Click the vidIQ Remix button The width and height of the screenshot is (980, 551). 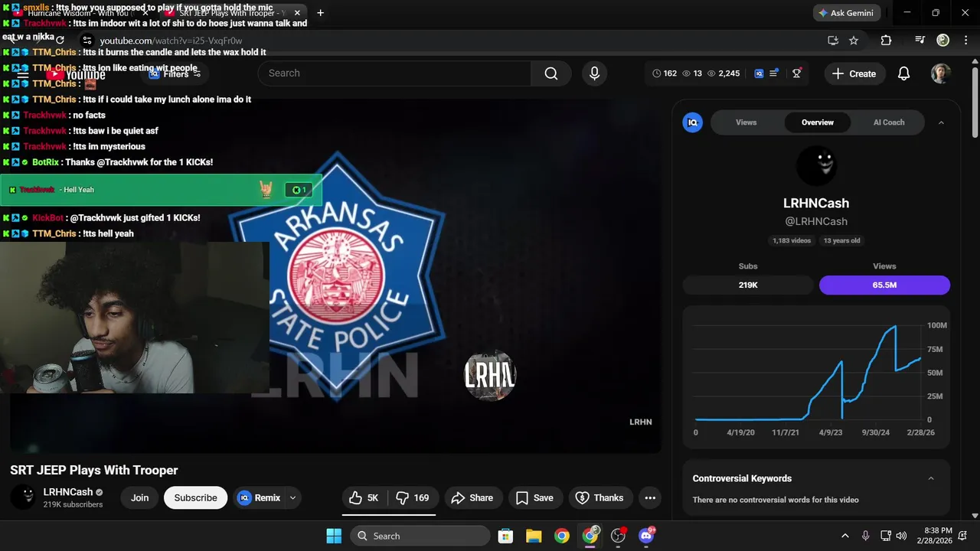tap(260, 497)
